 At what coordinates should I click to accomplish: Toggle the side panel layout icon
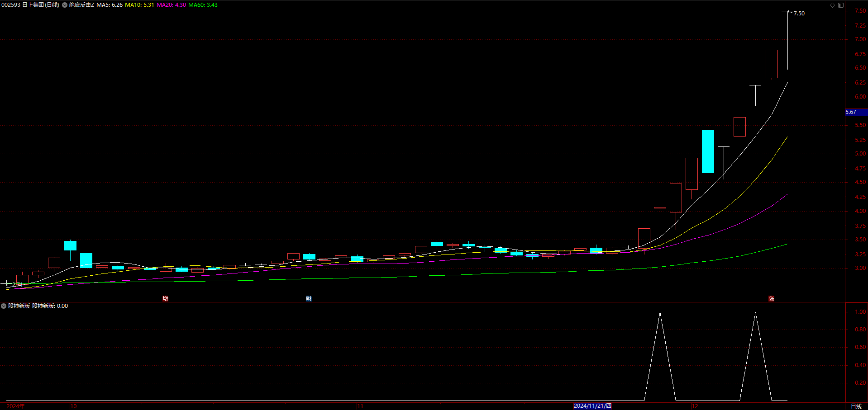point(840,5)
